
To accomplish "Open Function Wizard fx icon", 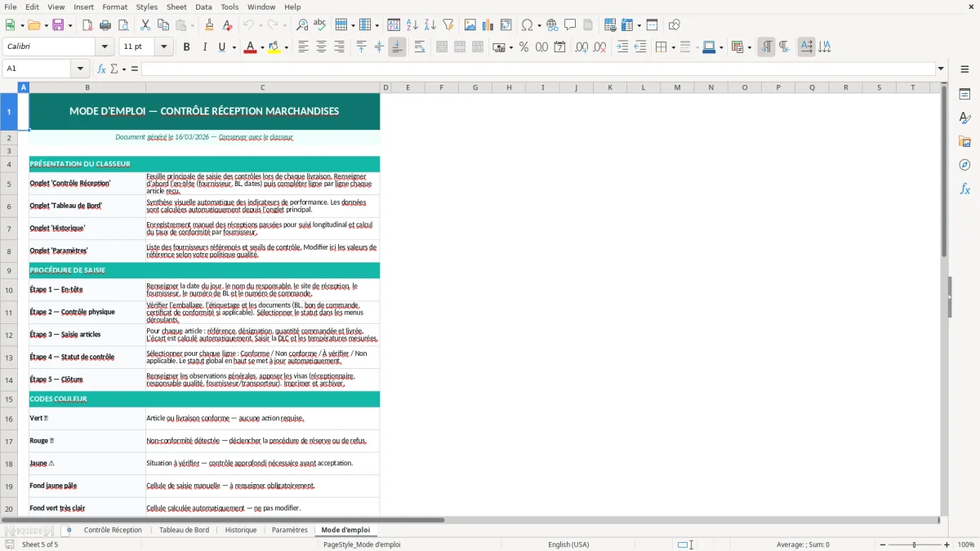I will tap(101, 69).
